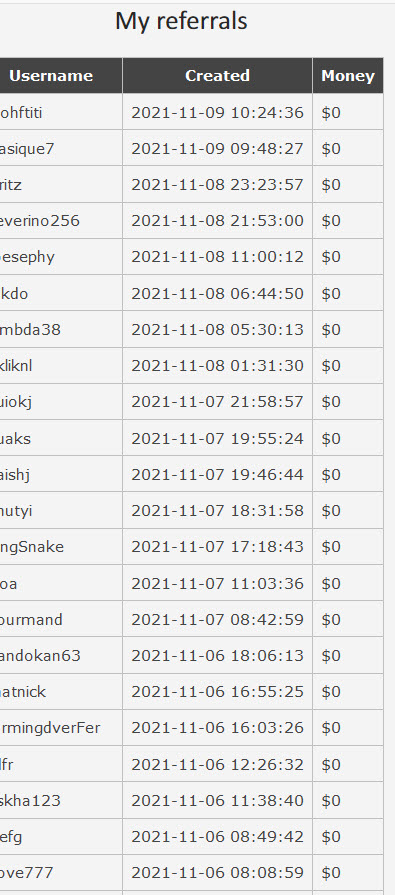The image size is (395, 895).
Task: Click the Created column header
Action: (217, 75)
